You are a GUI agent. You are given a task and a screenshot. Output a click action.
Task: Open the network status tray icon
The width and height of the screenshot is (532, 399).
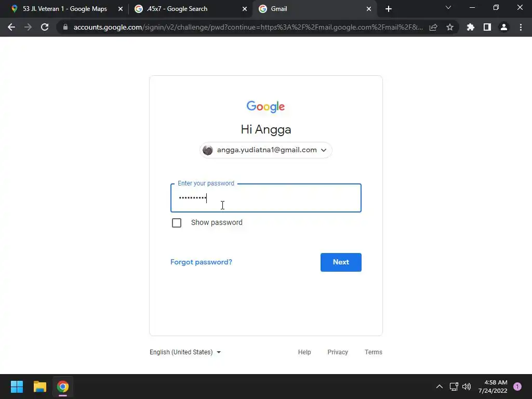click(454, 387)
